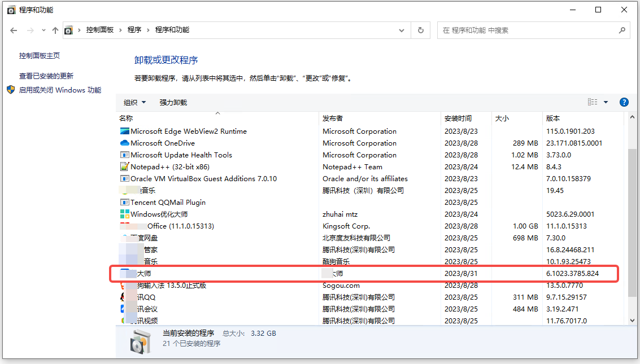Open 启用或关闭 Windows 功能 link
640x364 pixels.
tap(60, 90)
